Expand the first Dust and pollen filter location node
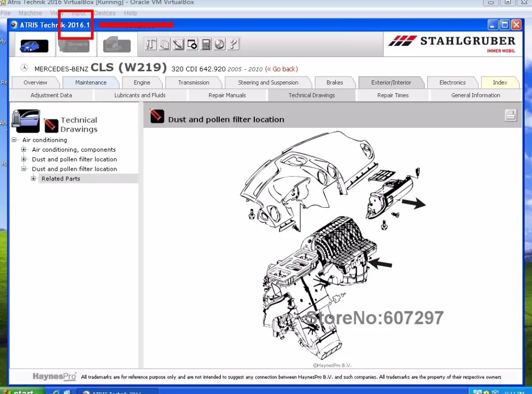 [24, 159]
